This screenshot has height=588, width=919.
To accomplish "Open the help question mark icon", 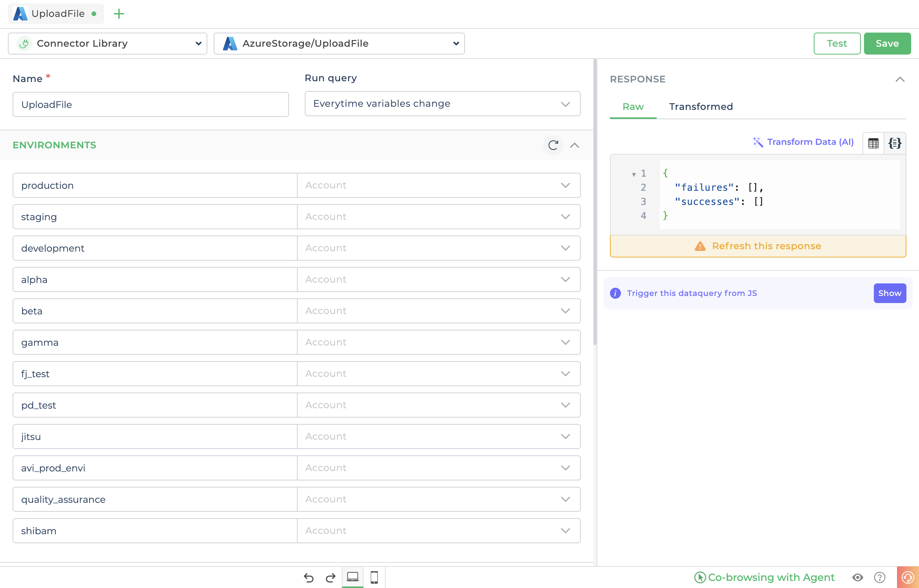I will 880,577.
